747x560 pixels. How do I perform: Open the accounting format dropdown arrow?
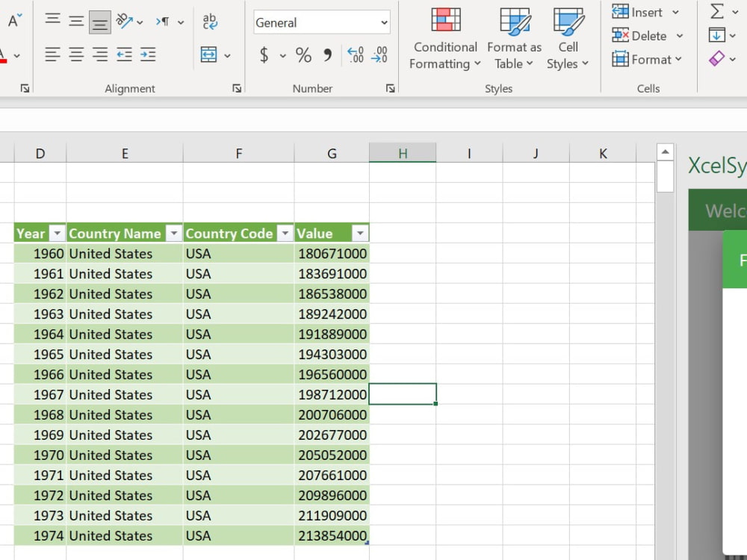coord(283,56)
